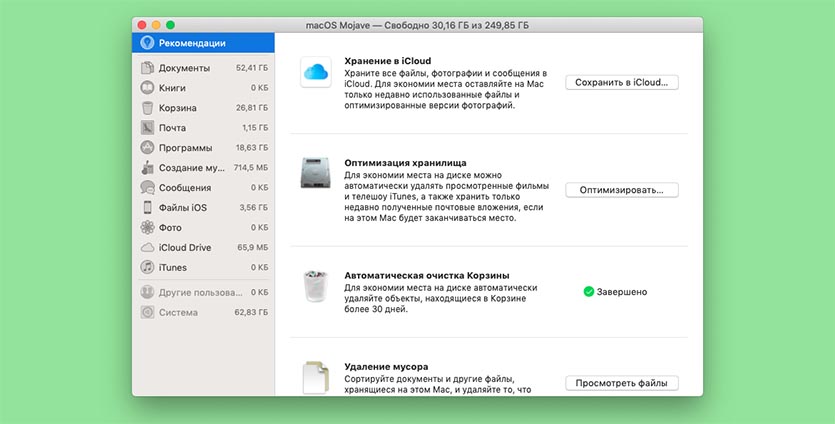Switch to the Файлы iOS category

pyautogui.click(x=203, y=208)
